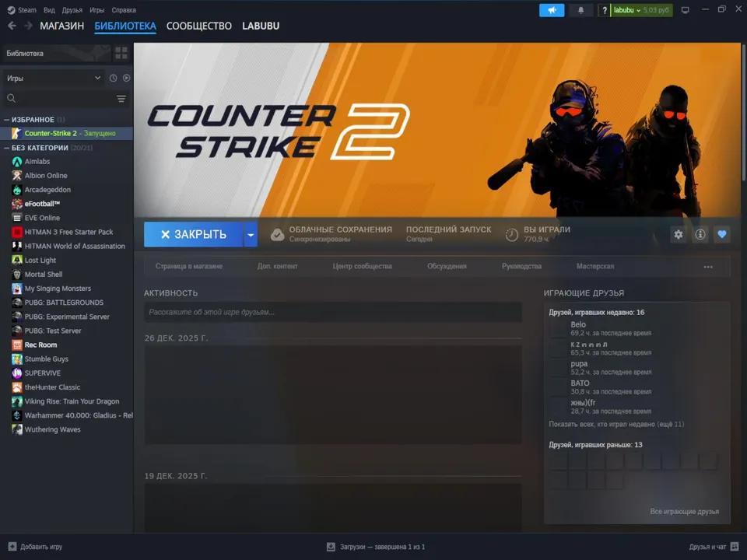Click the add game plus icon
The height and width of the screenshot is (560, 747).
click(12, 547)
